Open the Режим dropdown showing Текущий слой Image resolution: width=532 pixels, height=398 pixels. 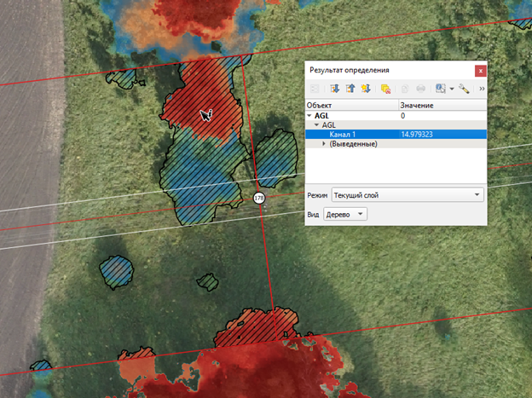pos(407,195)
